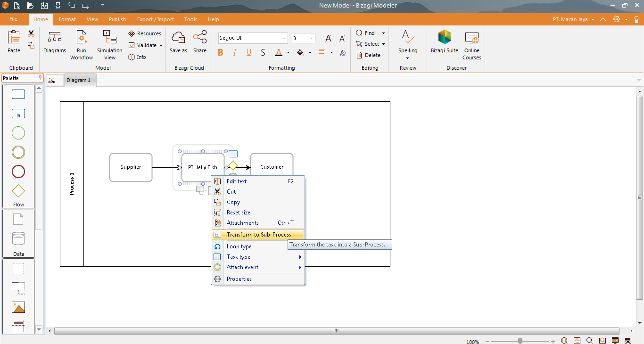Viewport: 644px width, 344px height.
Task: Click the lightbulb icon at top right
Action: coord(636,19)
